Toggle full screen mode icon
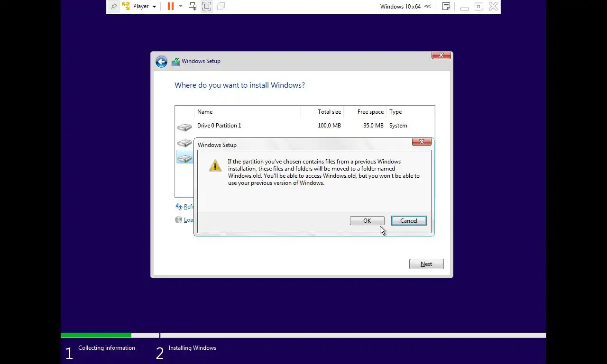 point(207,6)
